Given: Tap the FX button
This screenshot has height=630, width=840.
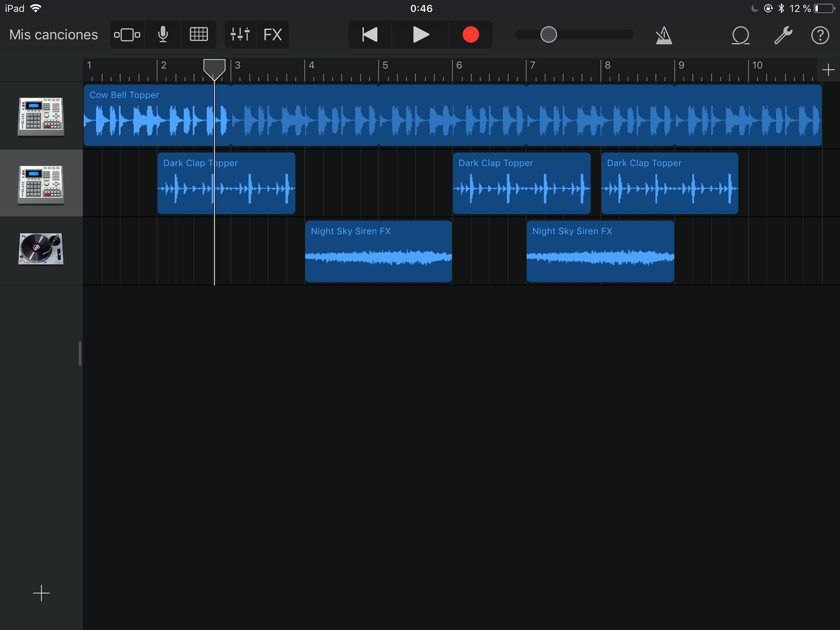Looking at the screenshot, I should [272, 34].
